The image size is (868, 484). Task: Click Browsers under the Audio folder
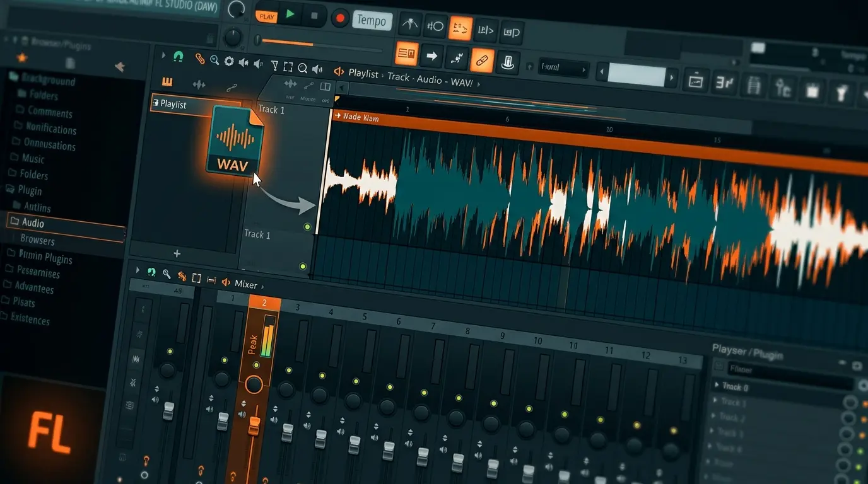[37, 240]
